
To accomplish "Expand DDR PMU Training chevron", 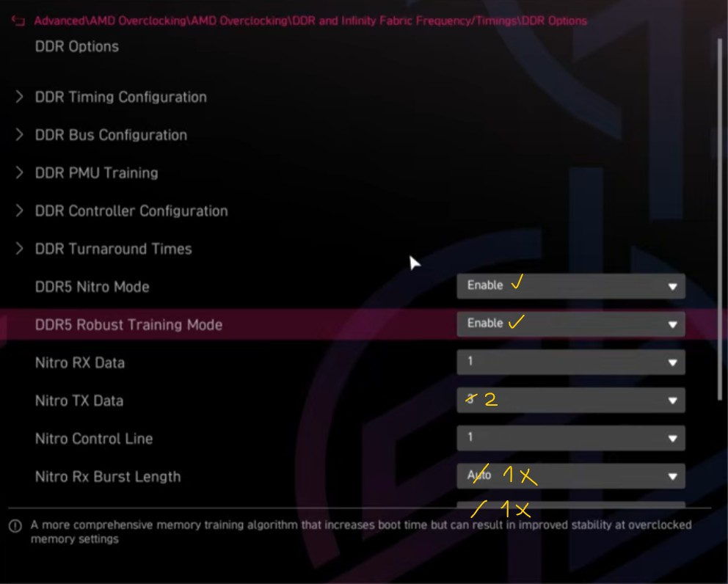I will pyautogui.click(x=19, y=172).
